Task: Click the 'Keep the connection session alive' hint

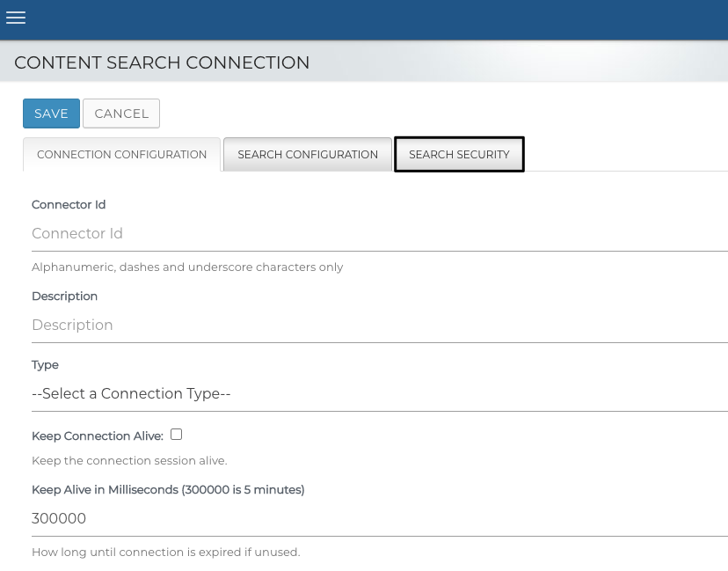Action: (129, 461)
